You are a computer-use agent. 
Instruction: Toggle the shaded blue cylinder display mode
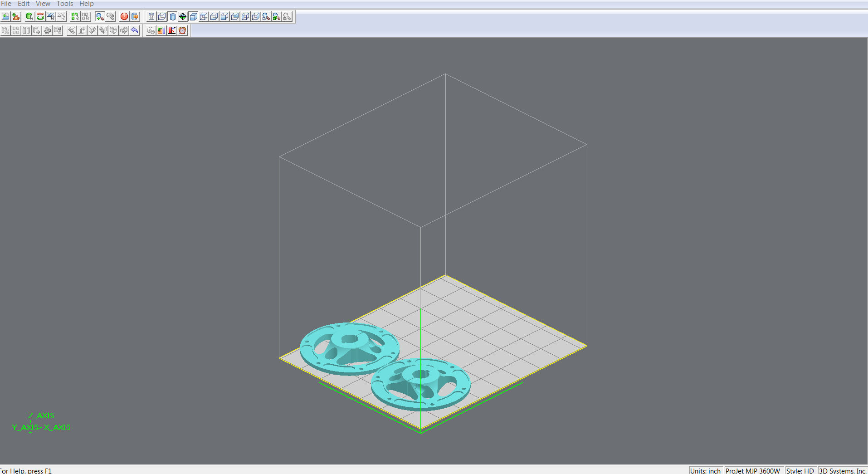[172, 17]
